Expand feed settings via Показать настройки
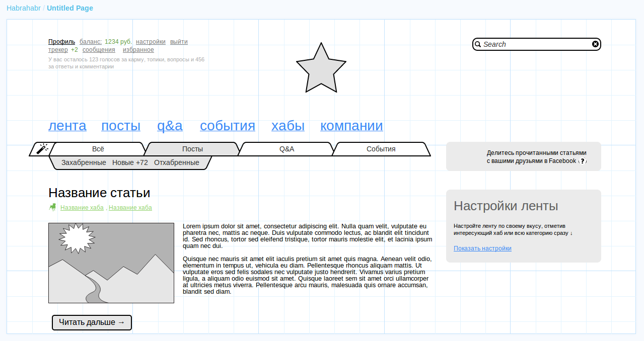This screenshot has height=341, width=644. coord(482,248)
